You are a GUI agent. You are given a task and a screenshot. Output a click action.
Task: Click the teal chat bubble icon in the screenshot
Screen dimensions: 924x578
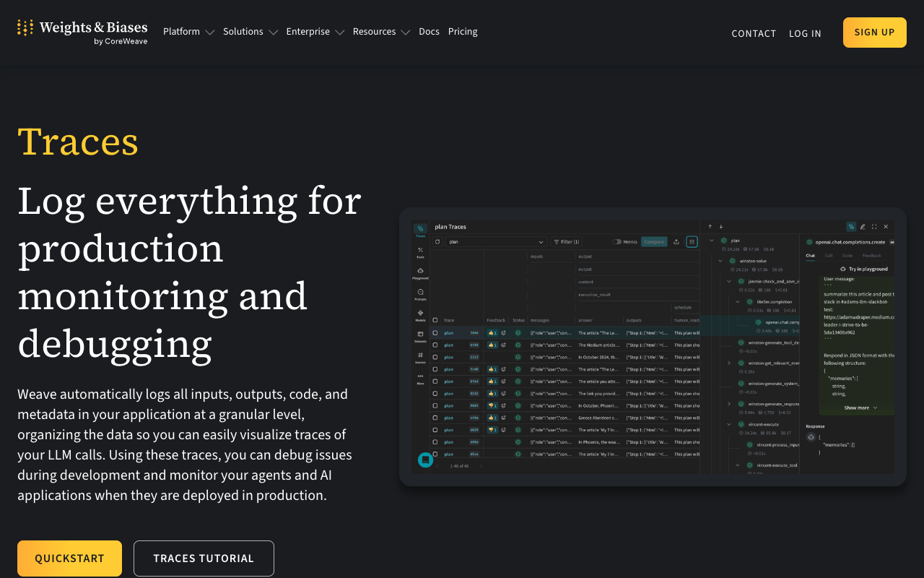(x=425, y=460)
